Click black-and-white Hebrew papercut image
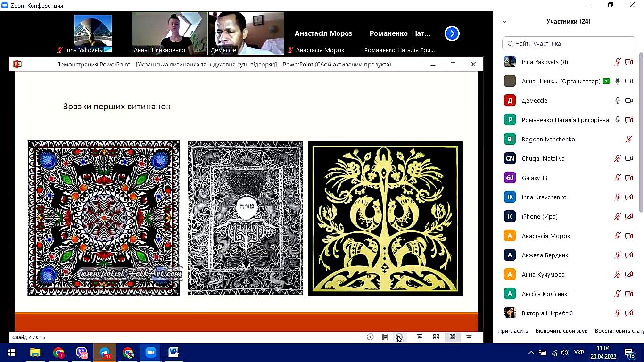 pos(245,218)
